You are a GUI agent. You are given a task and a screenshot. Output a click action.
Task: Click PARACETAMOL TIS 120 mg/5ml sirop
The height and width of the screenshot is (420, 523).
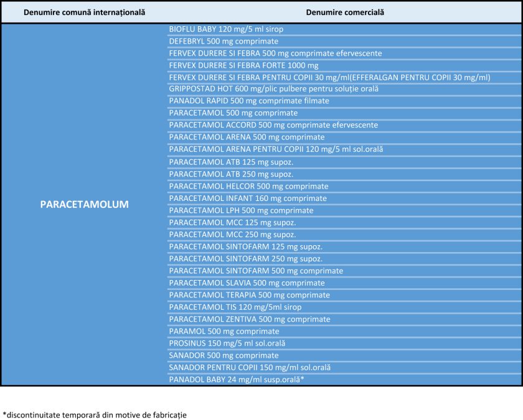(x=344, y=307)
